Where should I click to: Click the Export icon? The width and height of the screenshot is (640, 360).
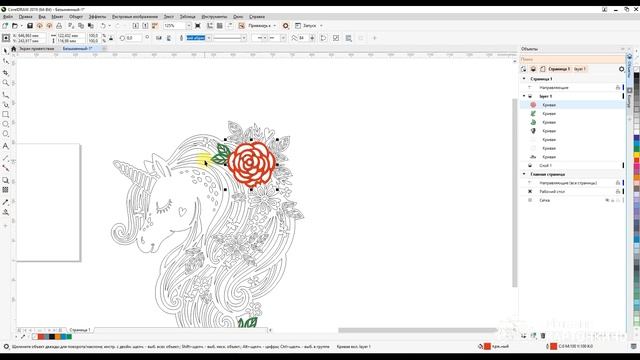[145, 26]
